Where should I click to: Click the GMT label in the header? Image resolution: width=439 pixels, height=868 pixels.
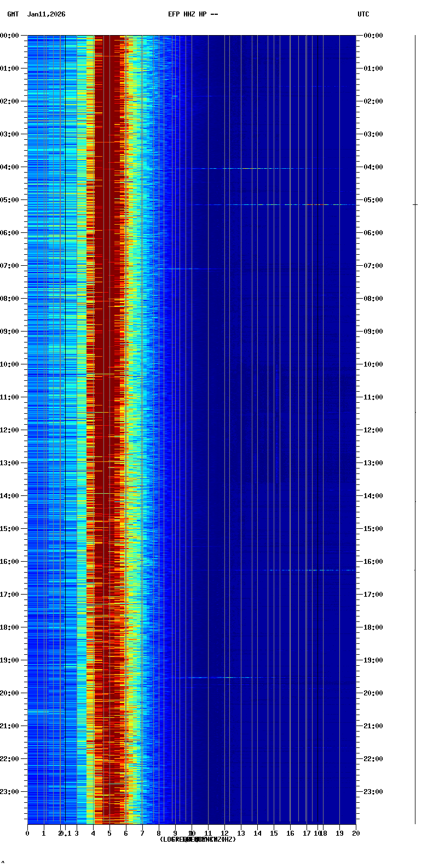pos(13,14)
